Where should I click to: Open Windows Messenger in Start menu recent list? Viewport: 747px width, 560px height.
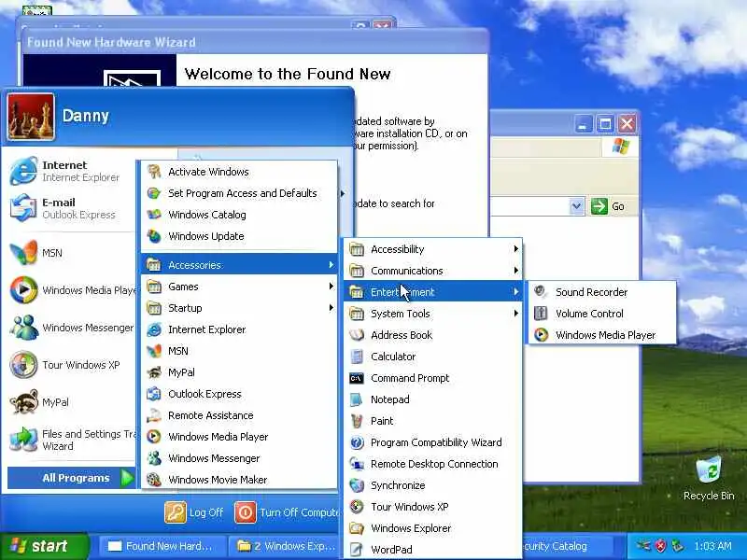[x=72, y=328]
